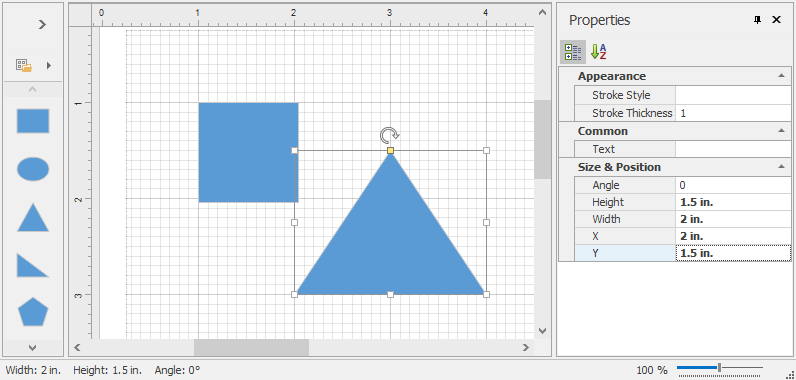Select the Stroke Style property label
This screenshot has height=380, width=796.
[x=621, y=95]
